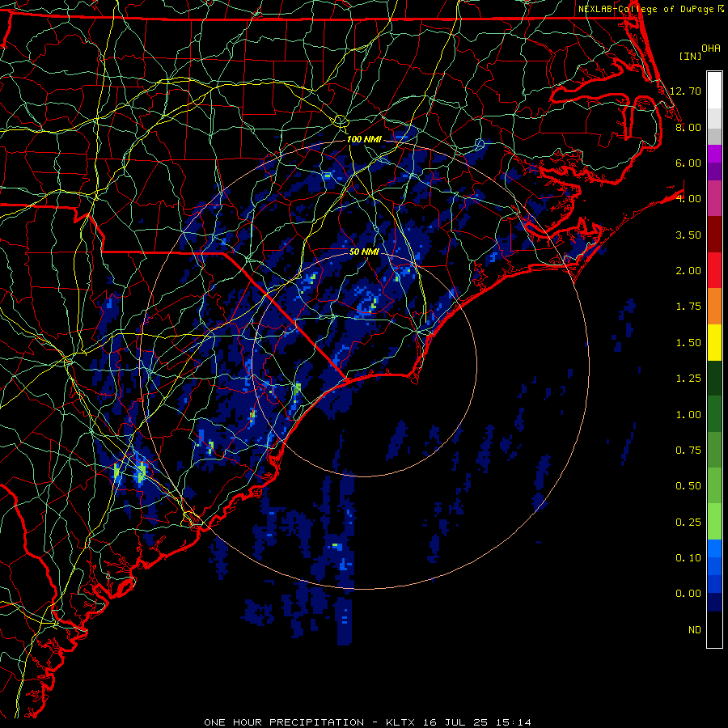This screenshot has height=728, width=728.
Task: Select the 1.75 legend value
Action: (x=688, y=306)
